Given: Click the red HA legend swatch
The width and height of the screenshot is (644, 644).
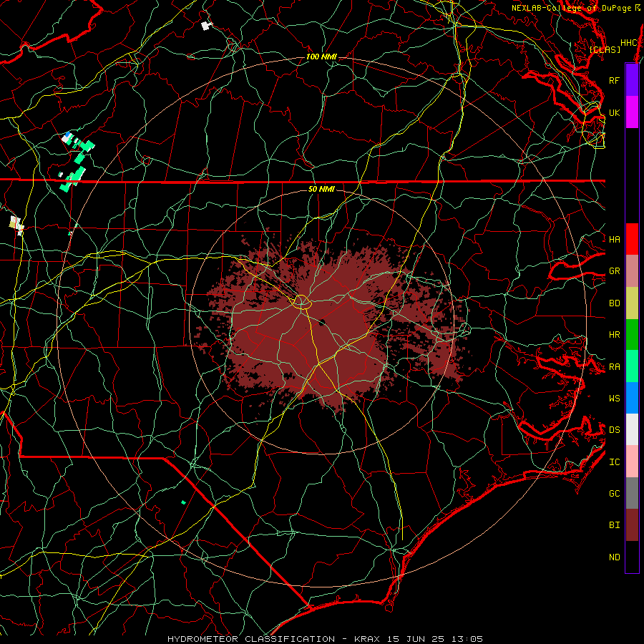Looking at the screenshot, I should coord(632,239).
